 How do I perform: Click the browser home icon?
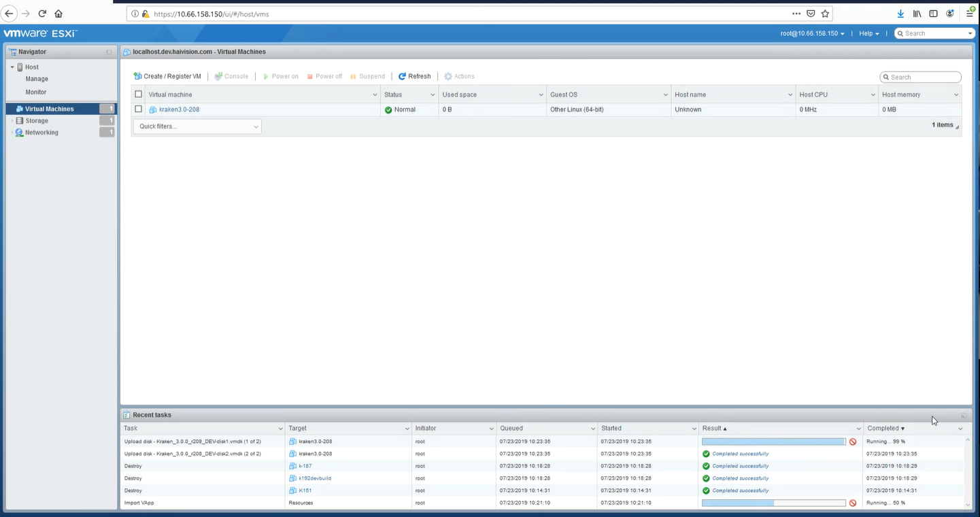tap(58, 14)
